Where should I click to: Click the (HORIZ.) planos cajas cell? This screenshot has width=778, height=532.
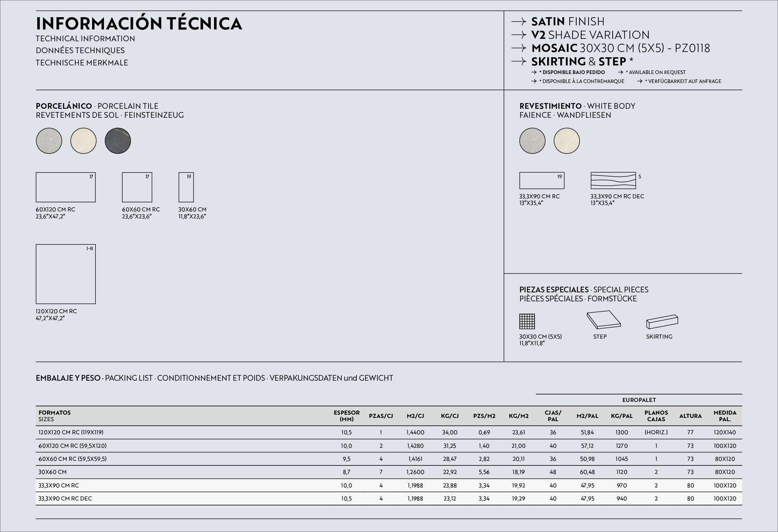click(x=656, y=433)
